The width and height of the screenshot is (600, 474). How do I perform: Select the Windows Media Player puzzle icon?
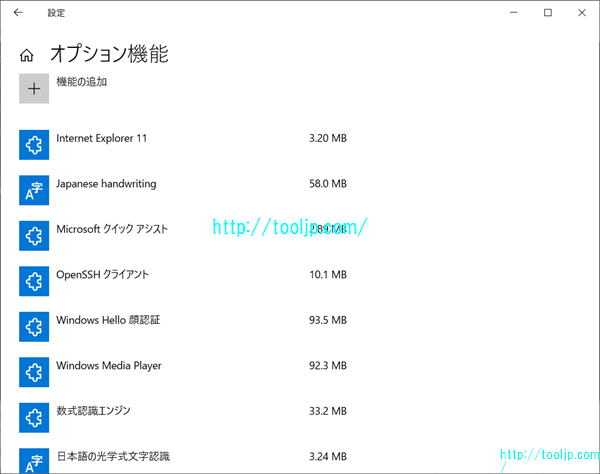click(34, 372)
